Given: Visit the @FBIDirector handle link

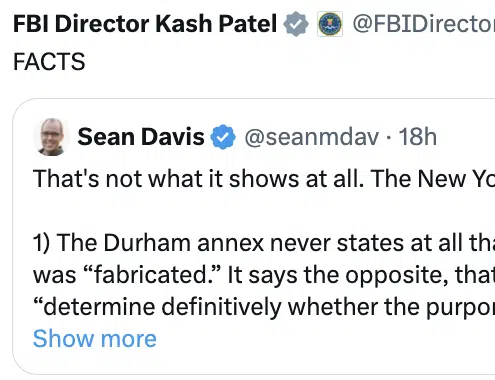Looking at the screenshot, I should [424, 24].
